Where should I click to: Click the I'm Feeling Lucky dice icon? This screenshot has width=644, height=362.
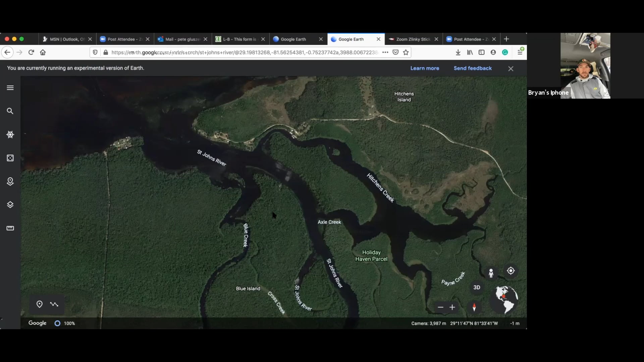tap(10, 158)
